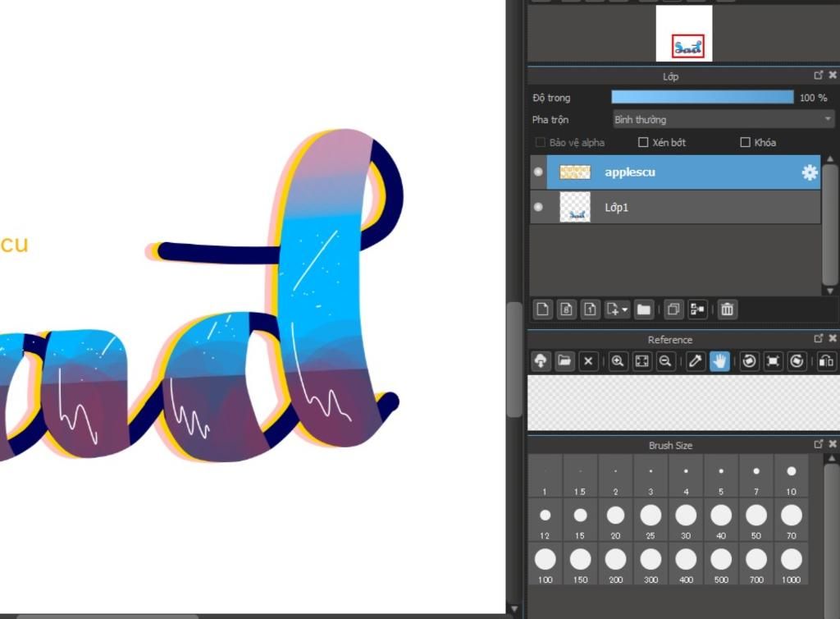840x619 pixels.
Task: Open a reference image file from folder
Action: click(x=564, y=361)
